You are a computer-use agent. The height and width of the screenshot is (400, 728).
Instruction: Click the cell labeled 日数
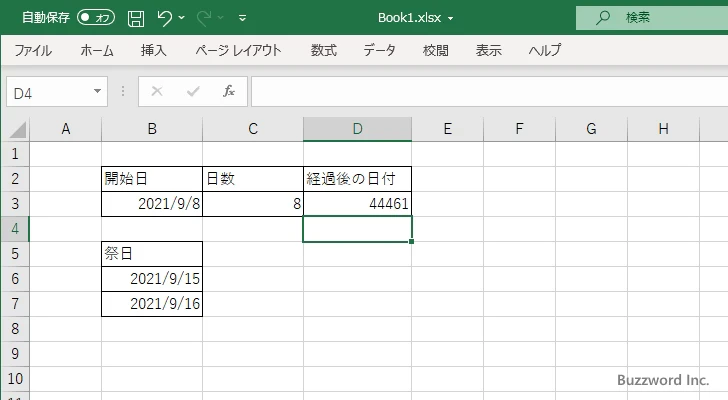253,179
